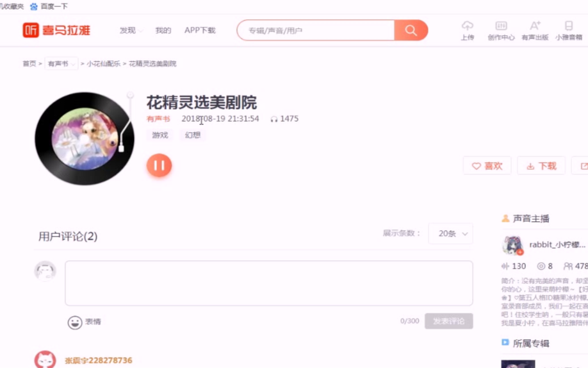Viewport: 588px width, 368px height.
Task: Click the spinning vinyl album cover
Action: [85, 138]
